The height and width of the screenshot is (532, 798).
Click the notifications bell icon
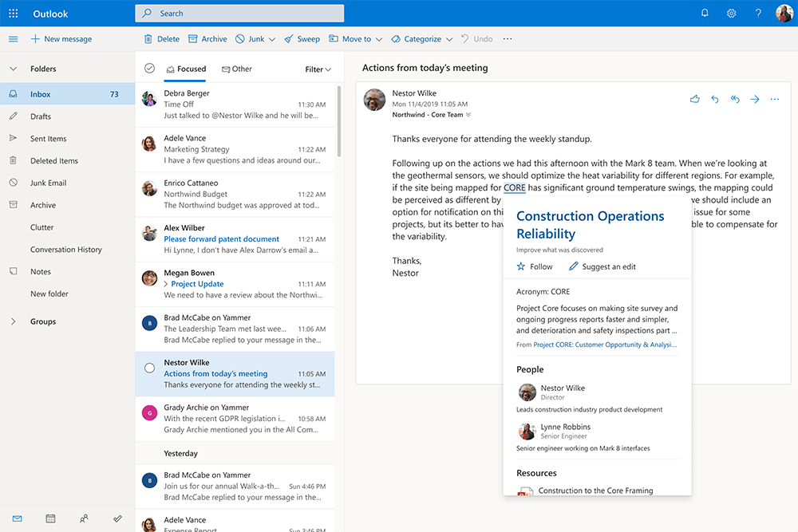click(x=705, y=14)
